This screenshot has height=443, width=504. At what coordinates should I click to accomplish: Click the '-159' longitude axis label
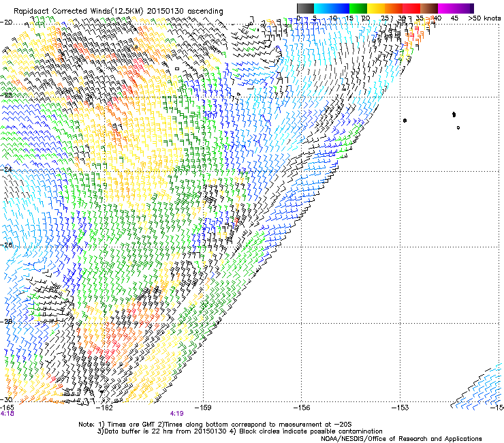203,408
